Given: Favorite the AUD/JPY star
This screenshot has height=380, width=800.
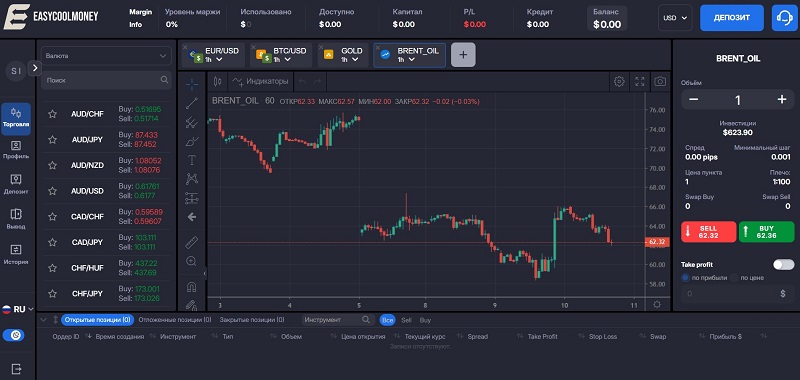Looking at the screenshot, I should click(x=52, y=139).
